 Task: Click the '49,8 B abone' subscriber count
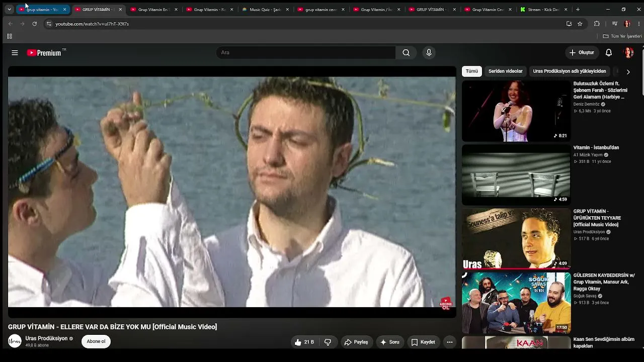37,345
